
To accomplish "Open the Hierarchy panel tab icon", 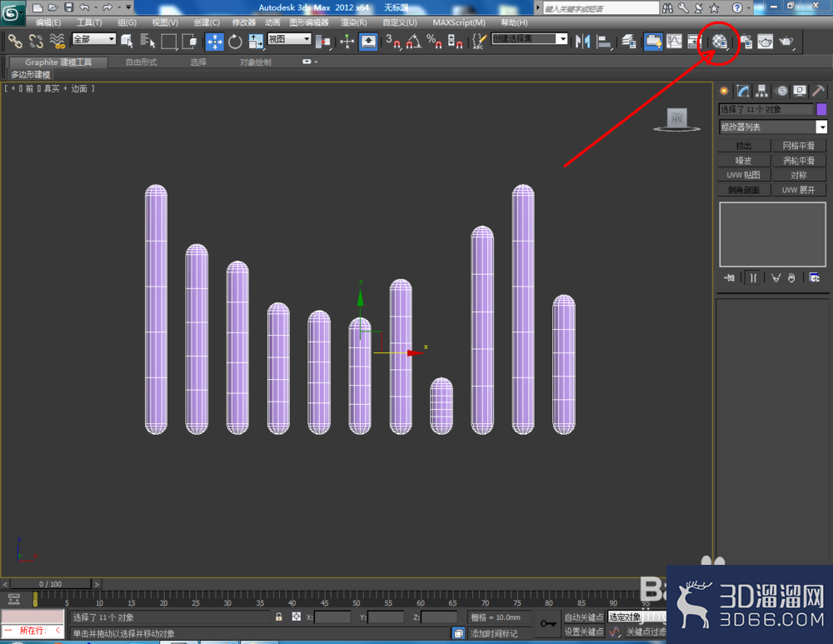I will 762,92.
